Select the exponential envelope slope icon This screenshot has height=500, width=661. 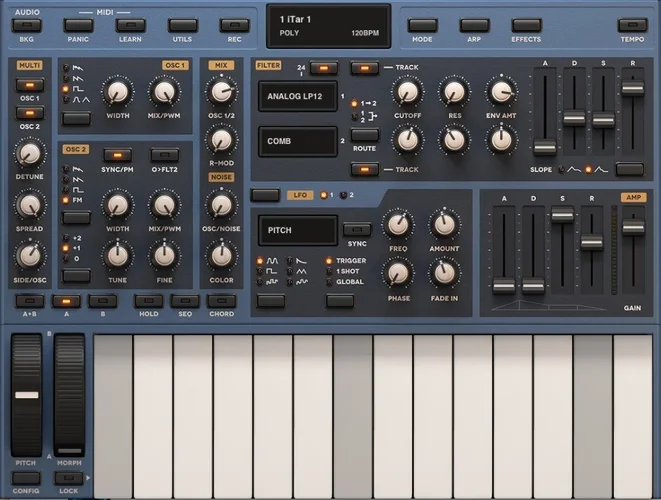click(602, 169)
